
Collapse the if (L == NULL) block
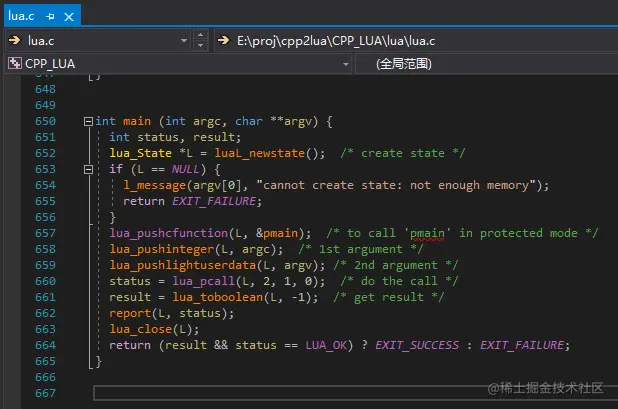click(x=88, y=169)
